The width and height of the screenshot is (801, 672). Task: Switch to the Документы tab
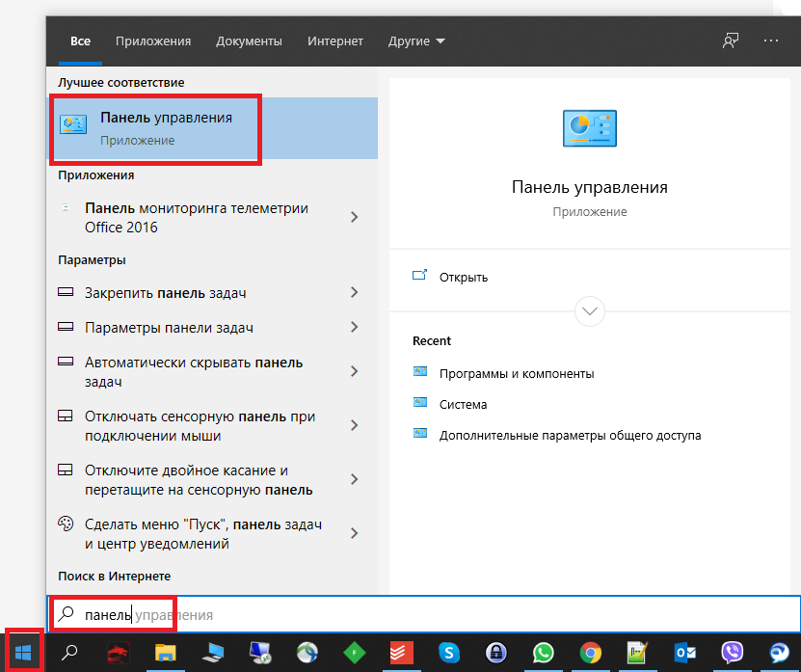[x=249, y=40]
